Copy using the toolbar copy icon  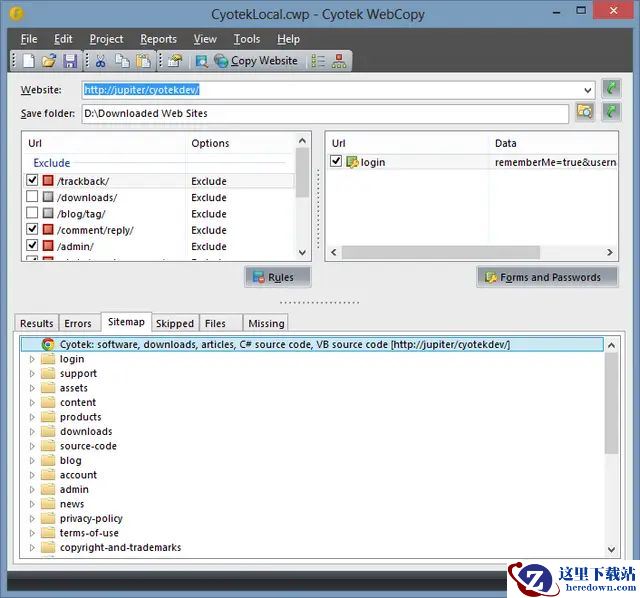tap(122, 61)
